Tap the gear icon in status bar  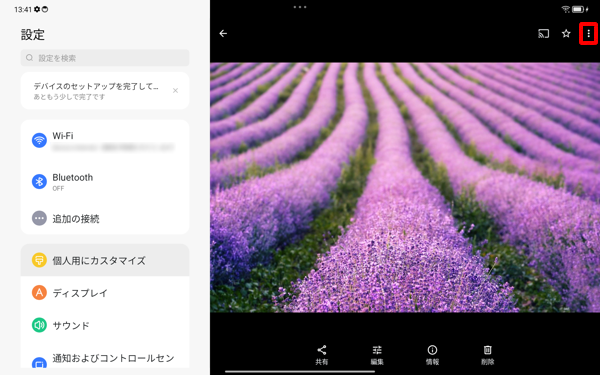point(37,9)
